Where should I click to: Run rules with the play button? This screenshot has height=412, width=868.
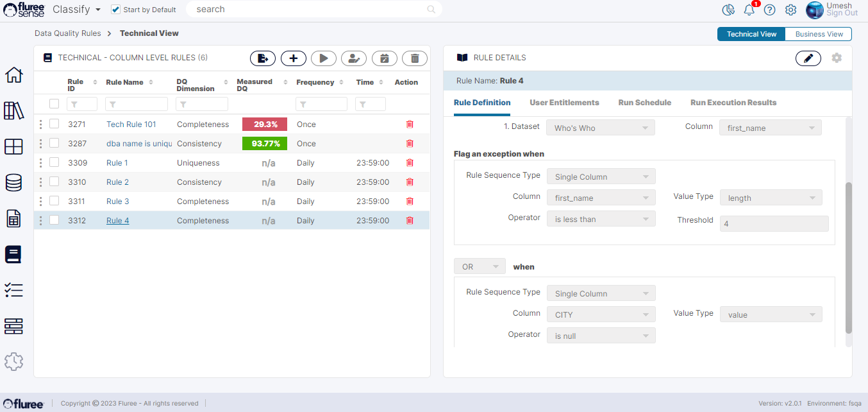324,58
